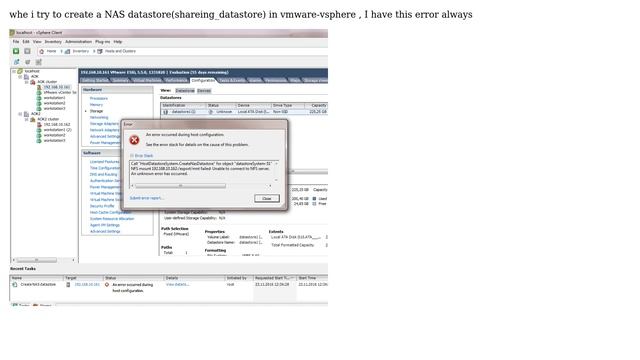The width and height of the screenshot is (640, 360).
Task: Open the Inventory menu
Action: tap(53, 42)
